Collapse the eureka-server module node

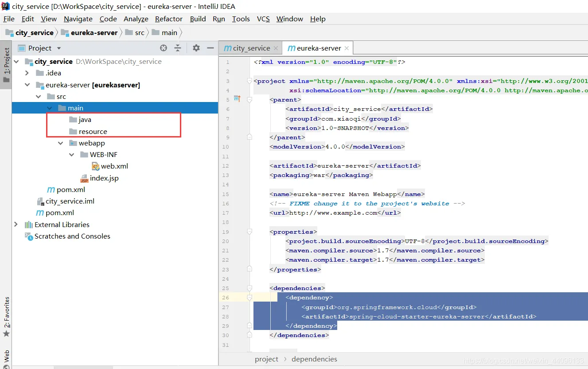(27, 85)
